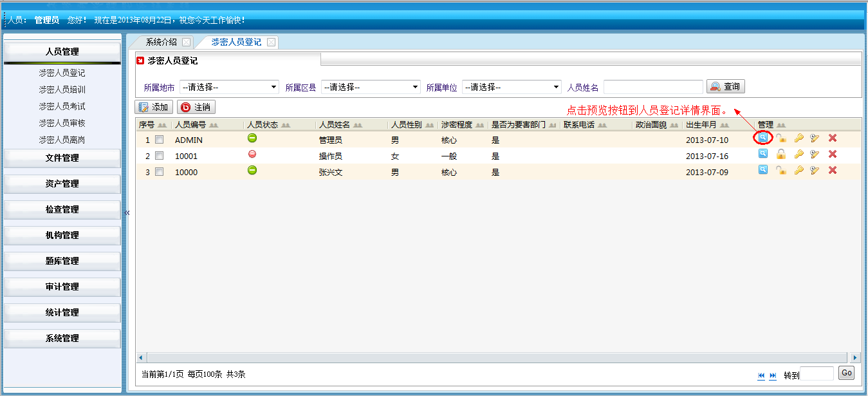Open the 系统管理 menu section

pyautogui.click(x=62, y=338)
